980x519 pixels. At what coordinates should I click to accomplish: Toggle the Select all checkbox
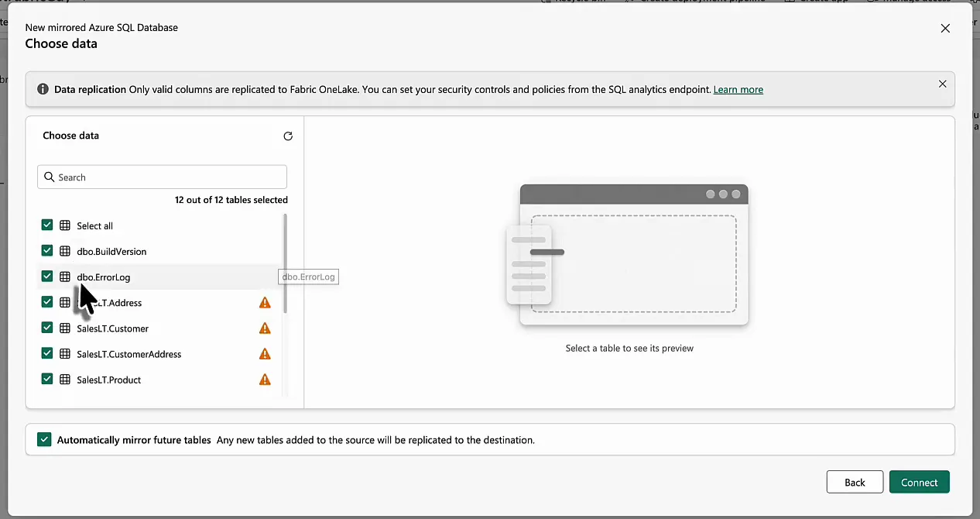tap(47, 225)
